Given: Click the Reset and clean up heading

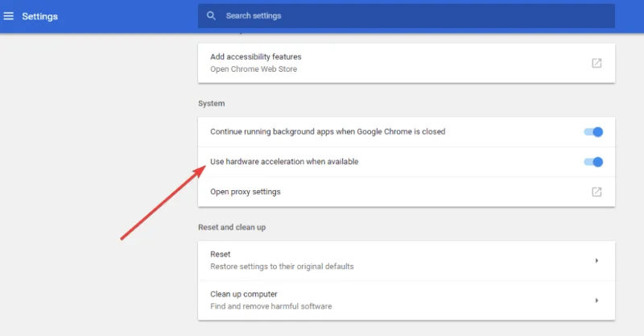Looking at the screenshot, I should (232, 227).
